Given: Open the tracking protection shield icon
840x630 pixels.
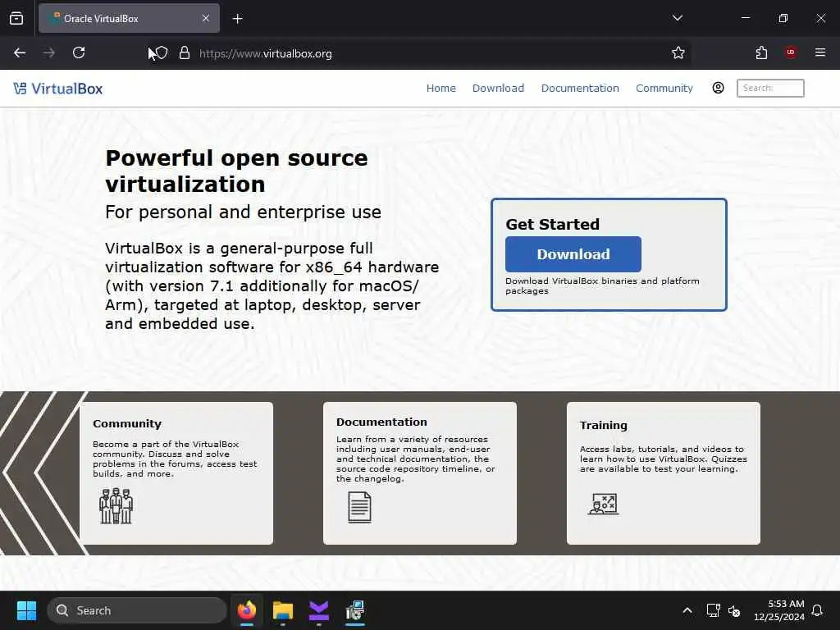Looking at the screenshot, I should tap(162, 53).
